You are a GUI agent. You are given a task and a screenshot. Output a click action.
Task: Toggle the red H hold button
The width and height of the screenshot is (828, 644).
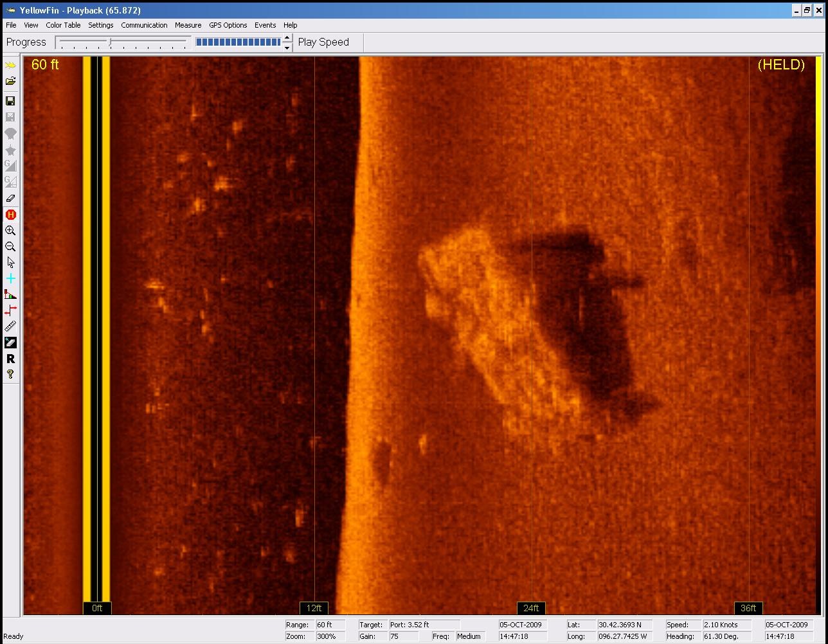(x=10, y=215)
